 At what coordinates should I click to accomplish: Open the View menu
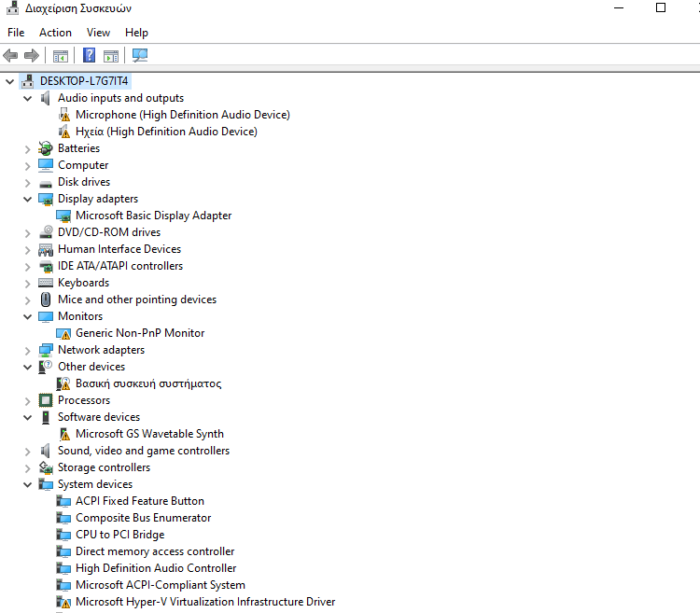[98, 33]
